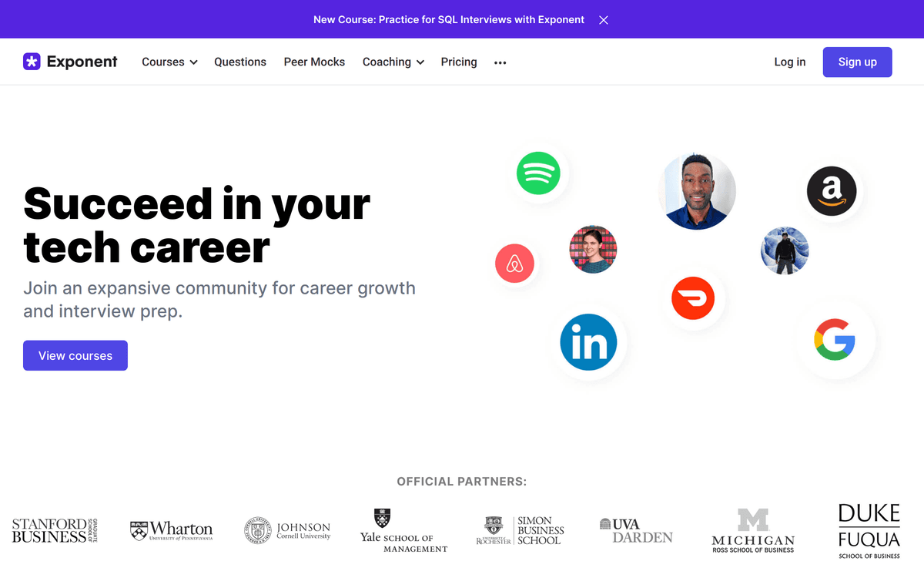Viewport: 924px width, 578px height.
Task: Open the three-dot more menu
Action: pos(500,62)
